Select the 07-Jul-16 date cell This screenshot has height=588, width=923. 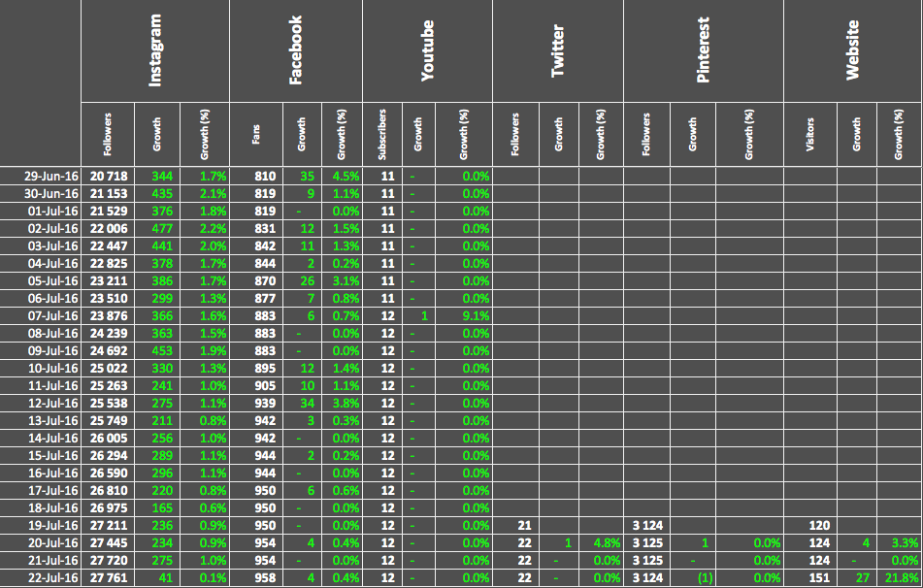[x=40, y=315]
